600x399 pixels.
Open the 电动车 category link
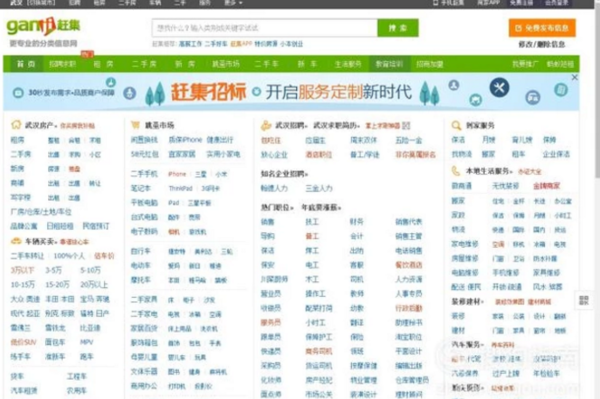click(140, 265)
